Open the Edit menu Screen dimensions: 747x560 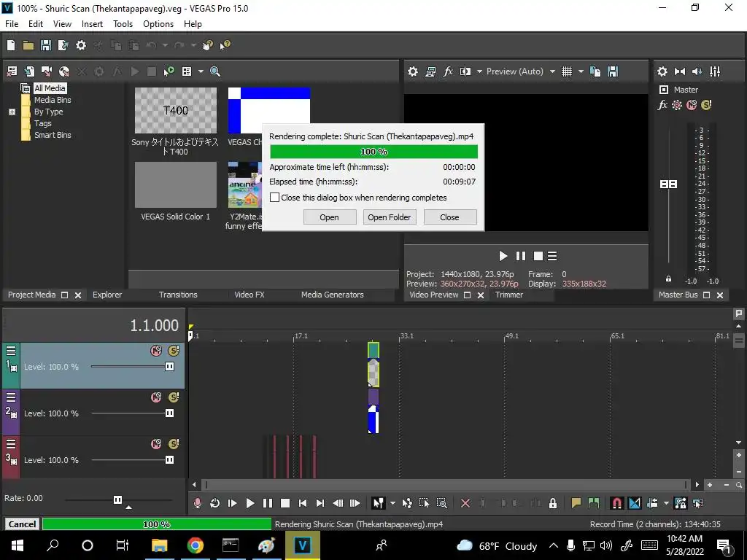pyautogui.click(x=36, y=24)
